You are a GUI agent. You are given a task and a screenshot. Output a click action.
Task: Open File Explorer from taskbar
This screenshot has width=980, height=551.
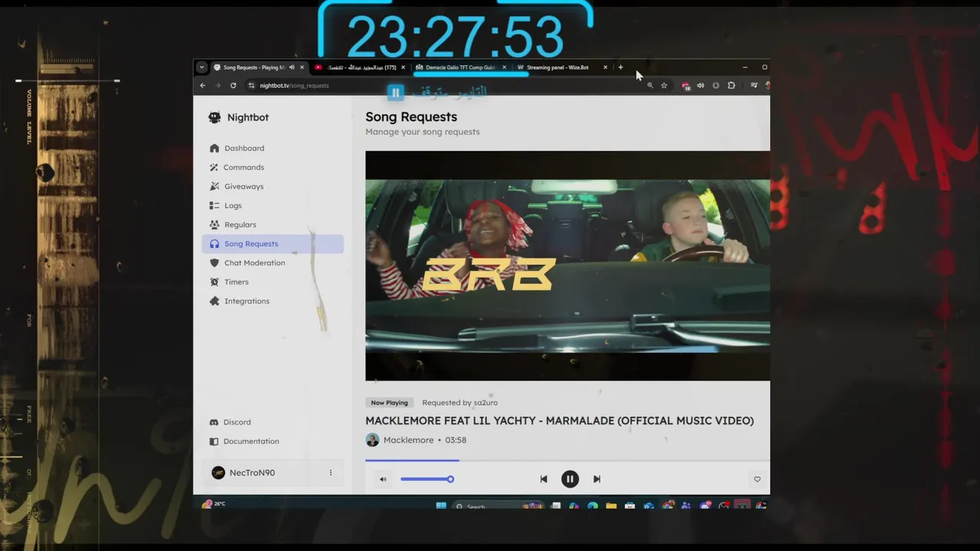[x=611, y=506]
